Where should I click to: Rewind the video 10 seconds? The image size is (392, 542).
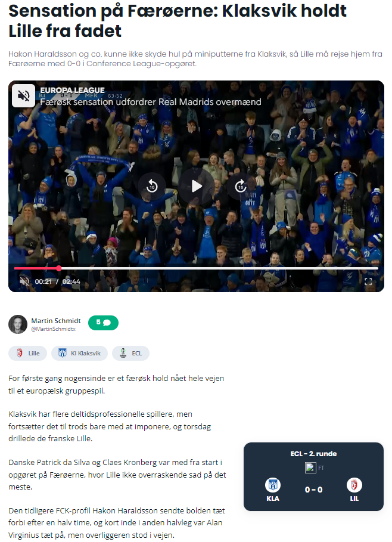152,186
